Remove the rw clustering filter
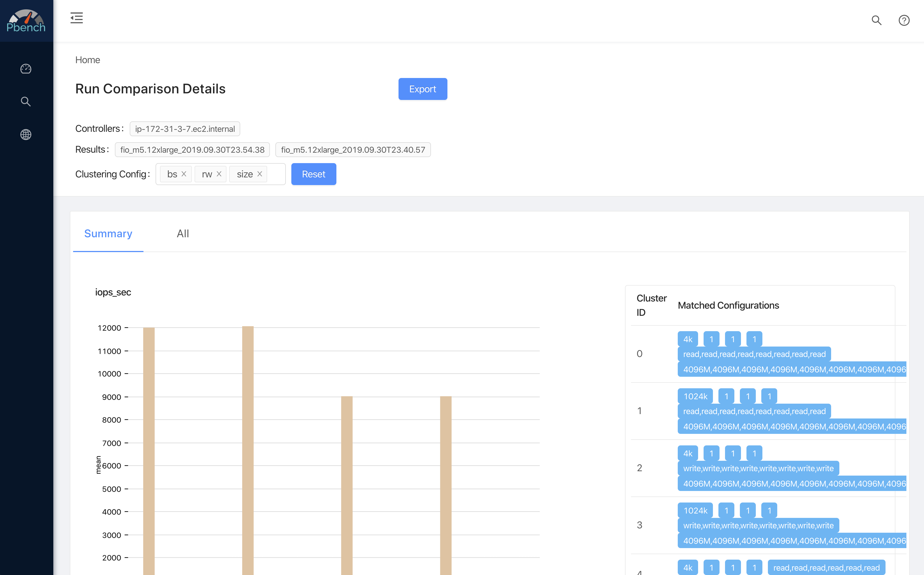The height and width of the screenshot is (575, 924). 219,174
